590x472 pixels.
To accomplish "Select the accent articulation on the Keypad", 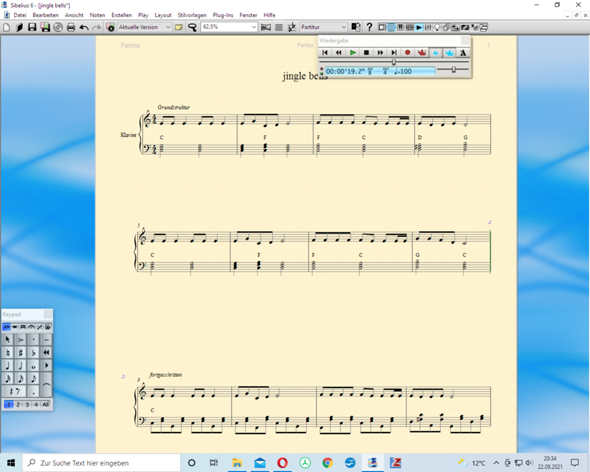I will (21, 340).
